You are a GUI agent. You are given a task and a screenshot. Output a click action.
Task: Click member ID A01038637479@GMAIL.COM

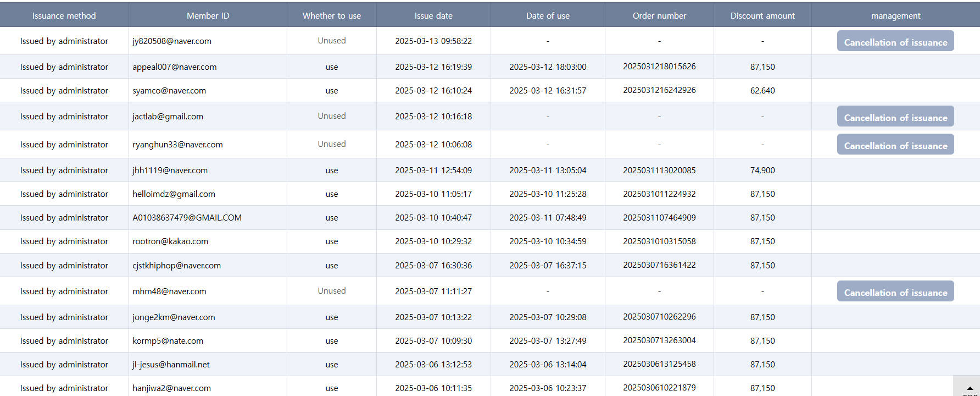[x=187, y=218]
